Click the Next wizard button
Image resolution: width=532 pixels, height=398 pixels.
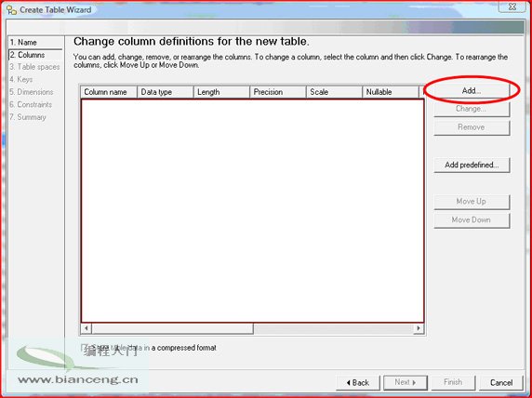(406, 383)
